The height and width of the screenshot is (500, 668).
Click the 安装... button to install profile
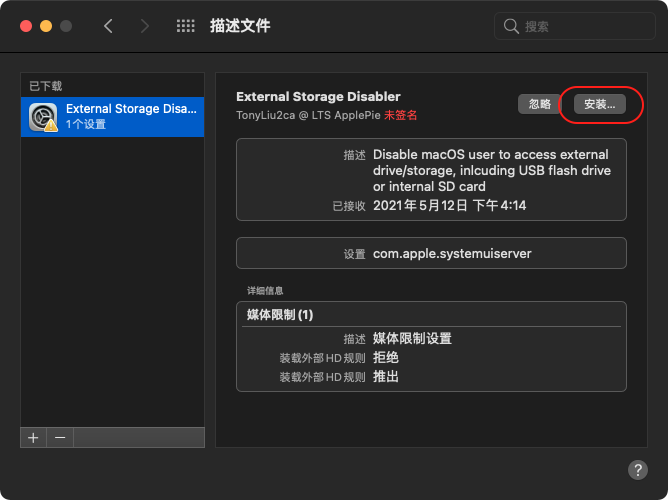(600, 104)
